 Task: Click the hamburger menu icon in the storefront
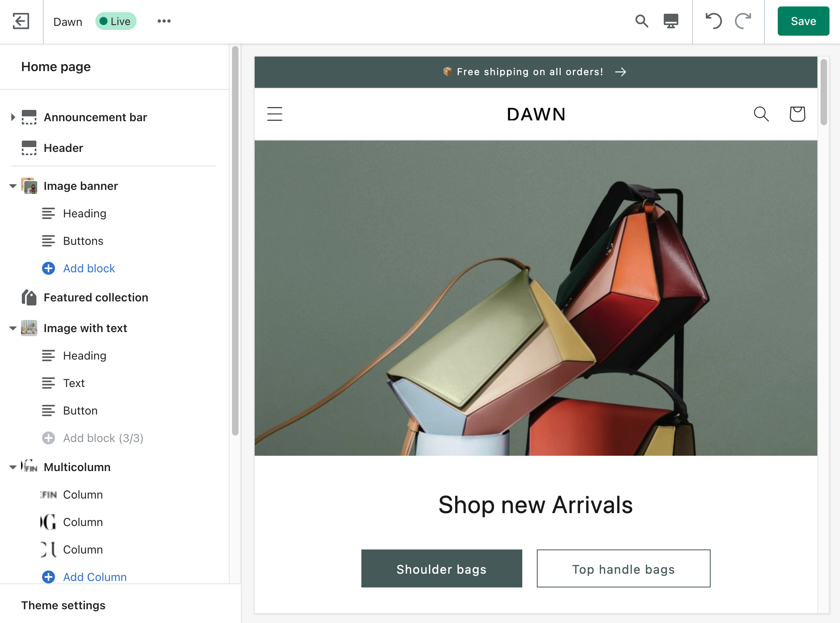[275, 113]
